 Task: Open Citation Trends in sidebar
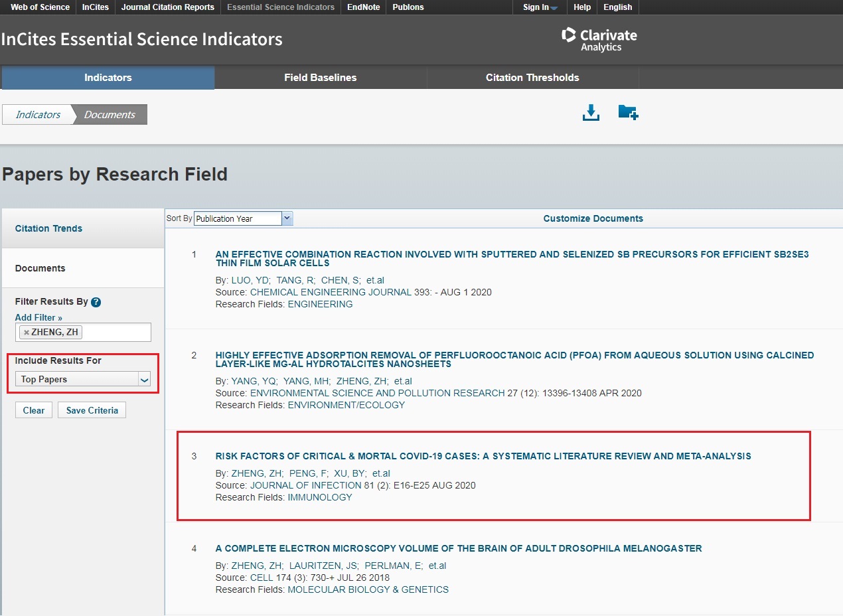pyautogui.click(x=49, y=228)
